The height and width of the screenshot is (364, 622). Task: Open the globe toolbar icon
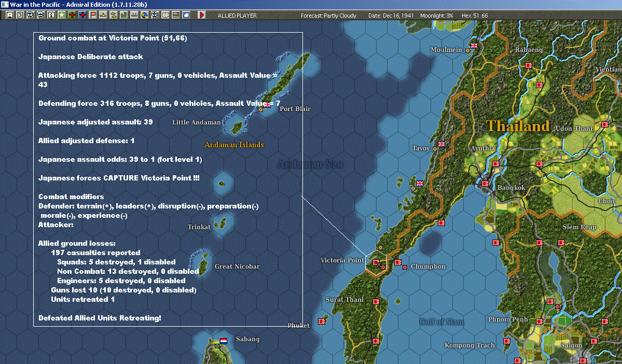[144, 15]
